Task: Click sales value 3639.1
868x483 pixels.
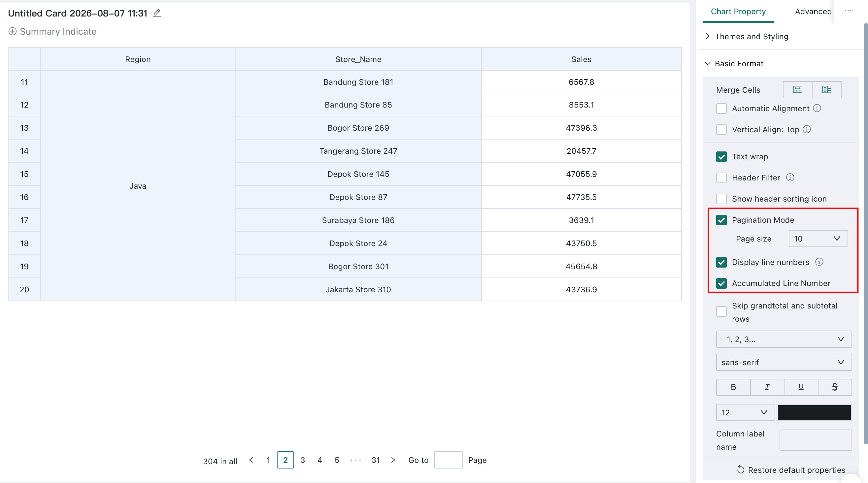Action: point(581,220)
